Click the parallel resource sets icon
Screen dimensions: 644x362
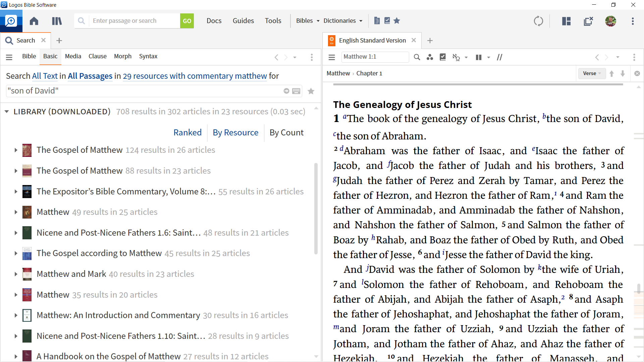coord(499,57)
